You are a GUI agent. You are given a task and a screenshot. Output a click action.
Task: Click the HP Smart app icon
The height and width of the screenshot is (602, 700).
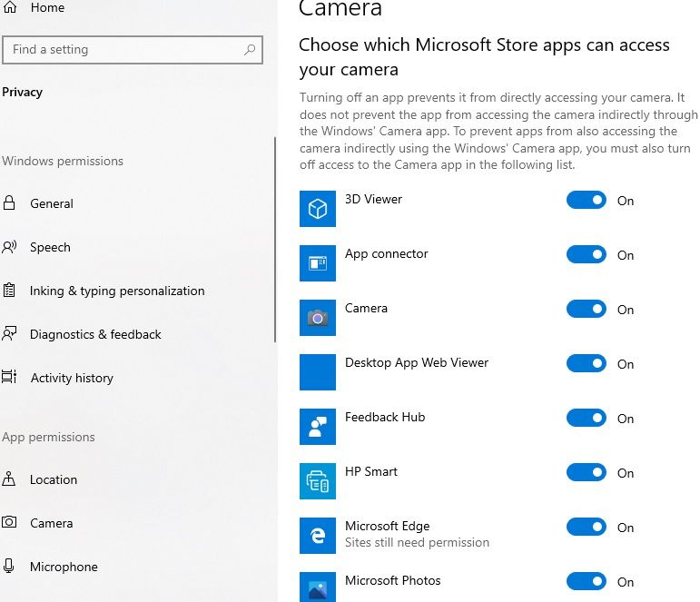tap(318, 481)
